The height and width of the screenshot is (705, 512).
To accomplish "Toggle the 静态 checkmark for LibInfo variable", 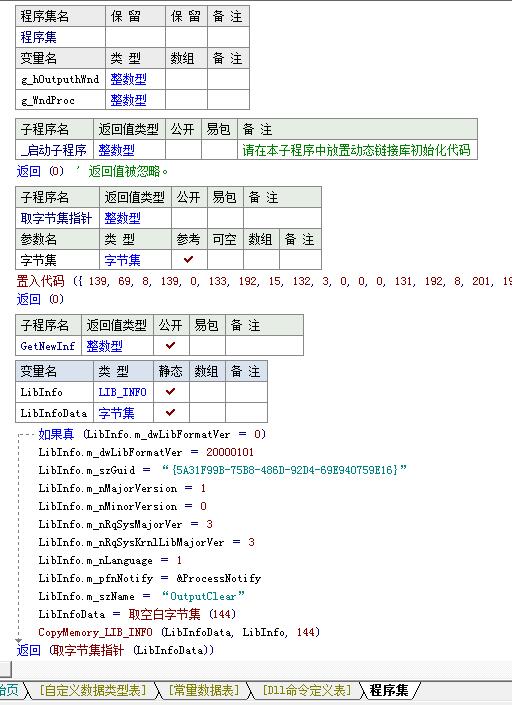I will [170, 392].
